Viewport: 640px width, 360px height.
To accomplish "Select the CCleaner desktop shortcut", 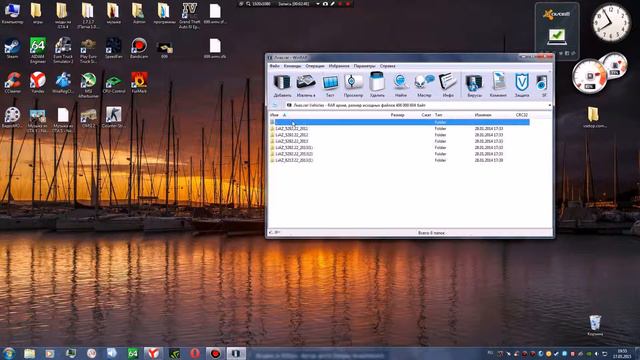I will point(12,83).
